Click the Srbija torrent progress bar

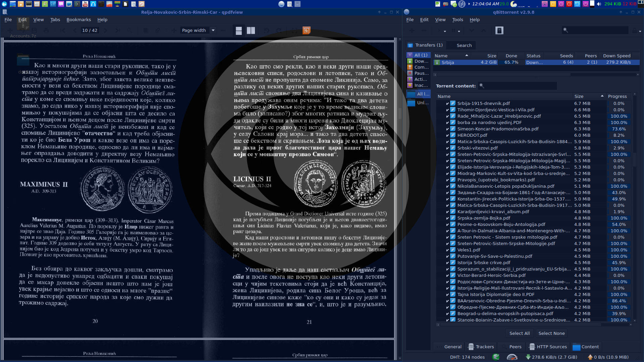511,62
